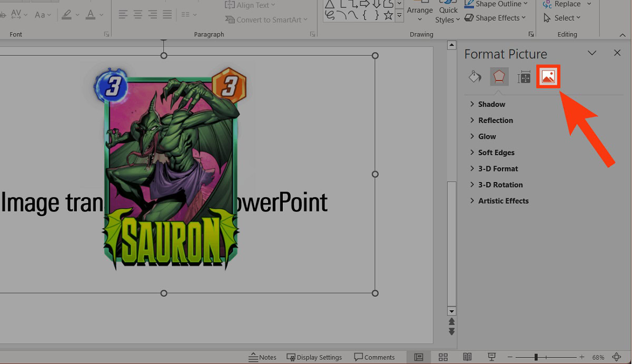Toggle the Notes pane
The image size is (632, 364).
(x=263, y=357)
